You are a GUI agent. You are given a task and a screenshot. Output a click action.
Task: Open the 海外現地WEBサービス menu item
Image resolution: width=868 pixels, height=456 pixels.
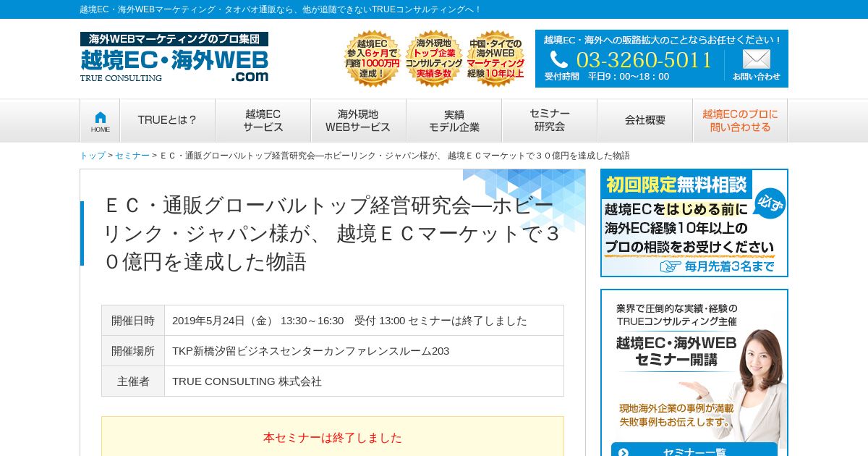click(358, 120)
